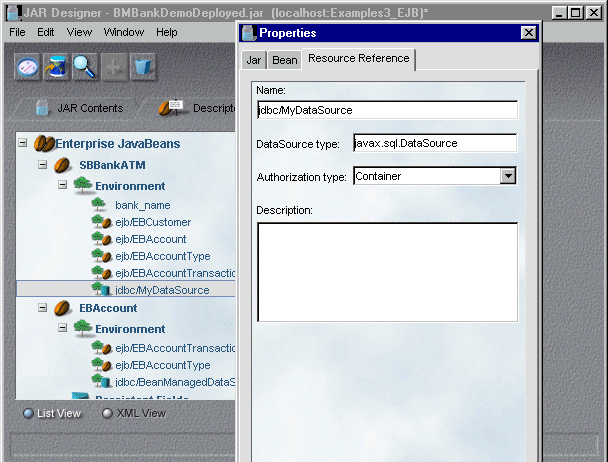608x462 pixels.
Task: Close the Properties window
Action: 529,33
